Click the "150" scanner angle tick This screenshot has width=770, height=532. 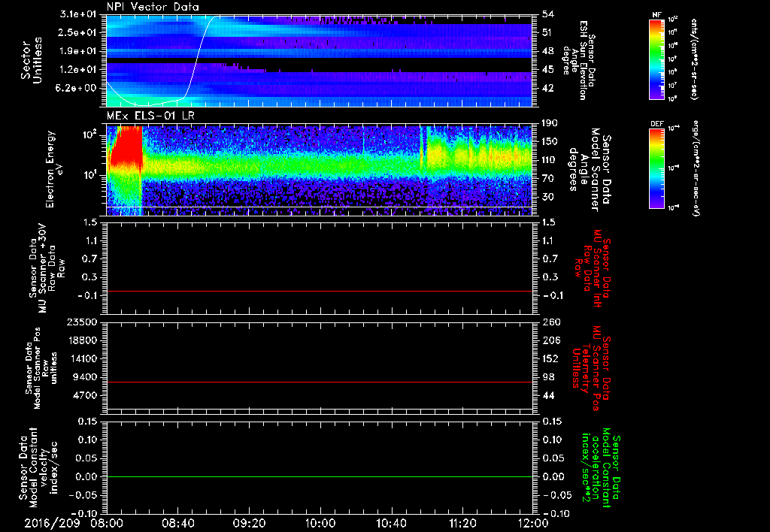pyautogui.click(x=550, y=141)
